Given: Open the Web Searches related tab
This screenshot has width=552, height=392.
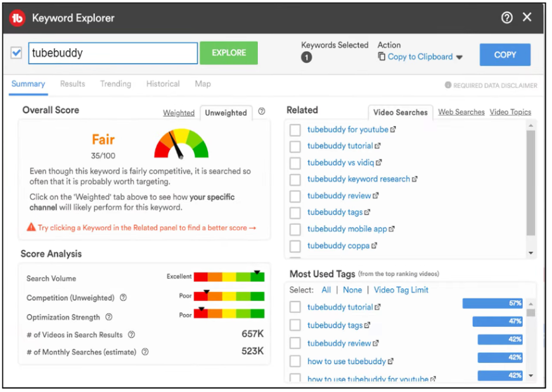Looking at the screenshot, I should coord(461,112).
